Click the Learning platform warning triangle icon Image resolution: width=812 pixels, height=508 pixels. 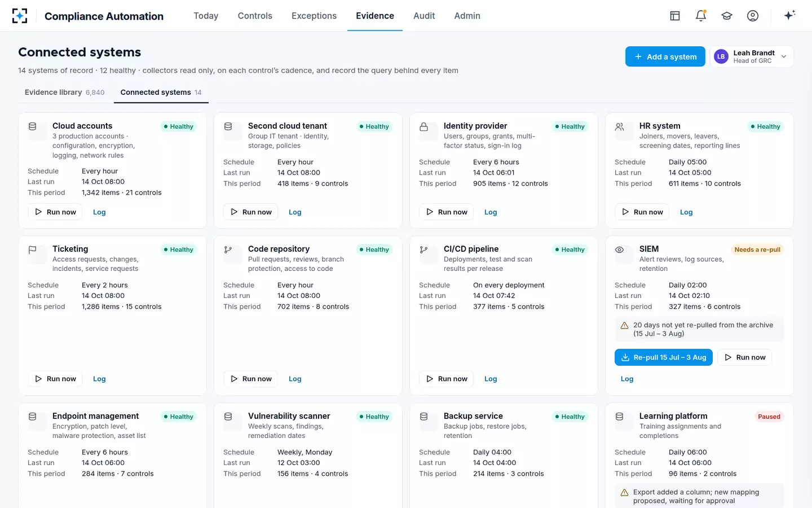click(625, 493)
